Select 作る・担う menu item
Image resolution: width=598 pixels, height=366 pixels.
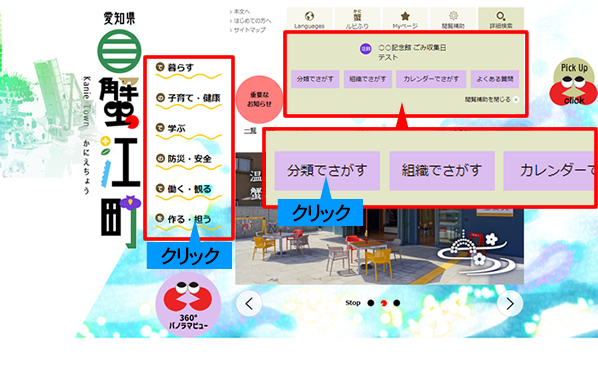188,221
